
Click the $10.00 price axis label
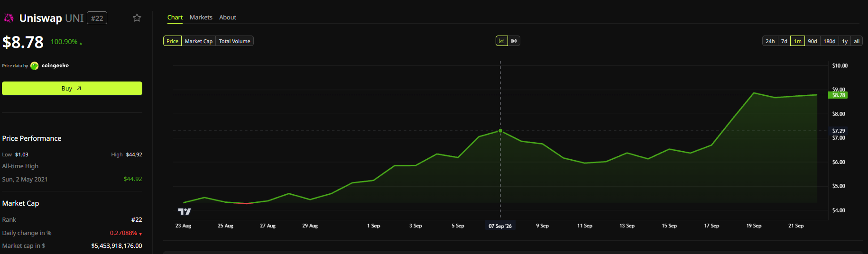[x=840, y=66]
